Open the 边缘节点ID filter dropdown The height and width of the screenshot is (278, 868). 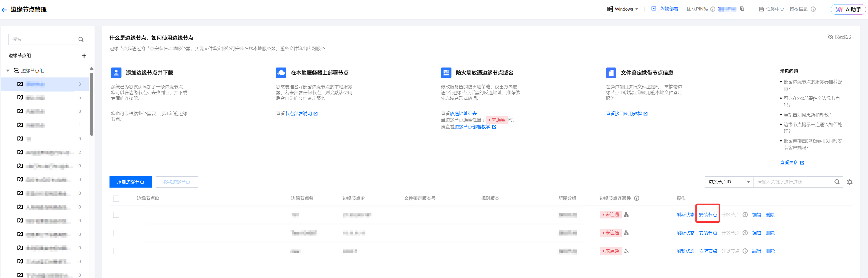coord(729,182)
